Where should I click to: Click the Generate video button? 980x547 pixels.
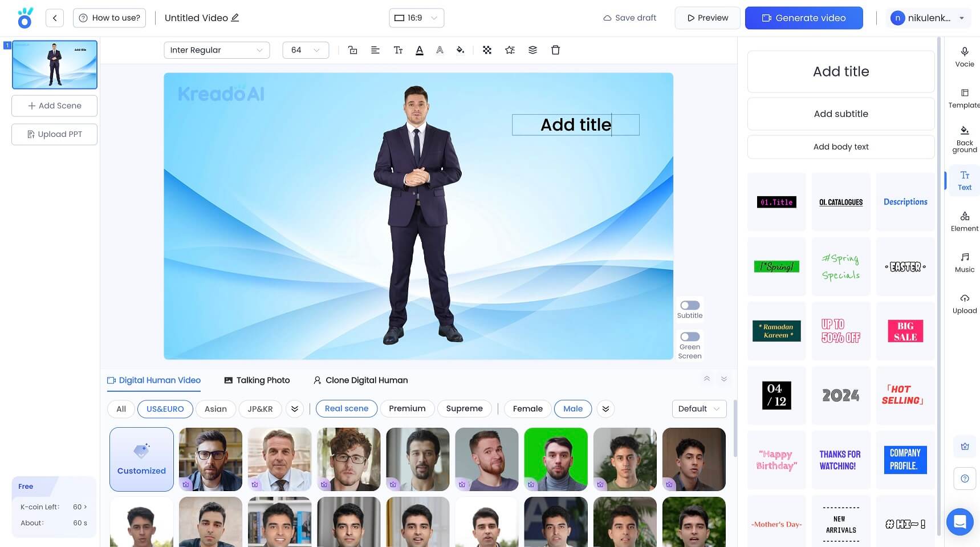coord(803,18)
